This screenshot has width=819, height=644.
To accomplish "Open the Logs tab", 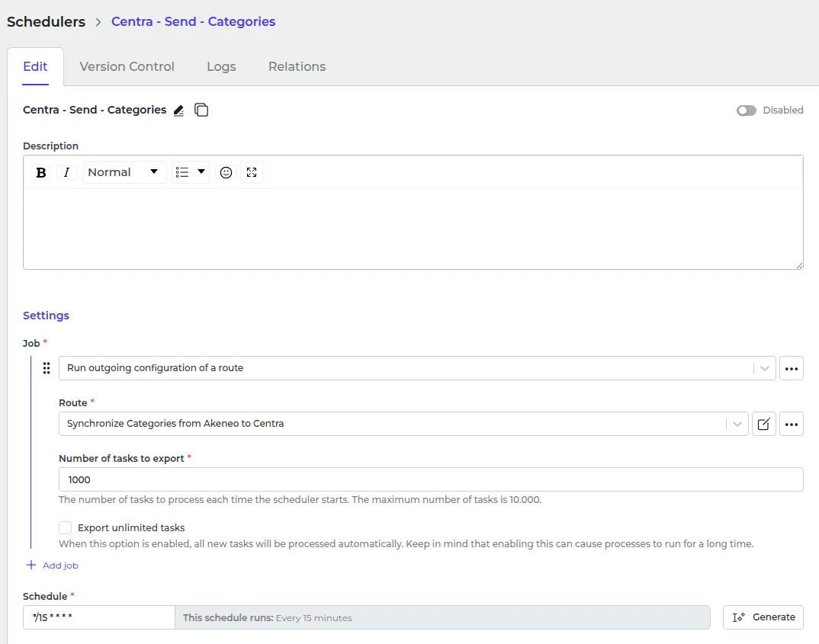I will (221, 67).
